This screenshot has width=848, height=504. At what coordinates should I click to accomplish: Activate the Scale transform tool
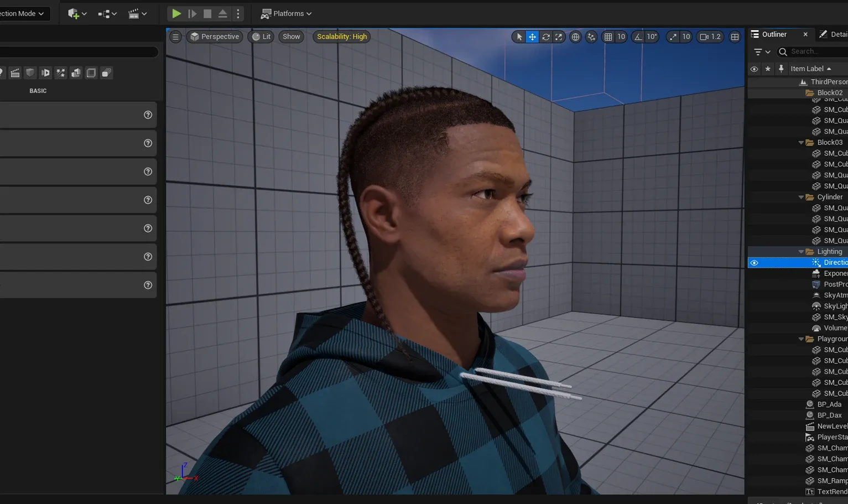coord(559,37)
